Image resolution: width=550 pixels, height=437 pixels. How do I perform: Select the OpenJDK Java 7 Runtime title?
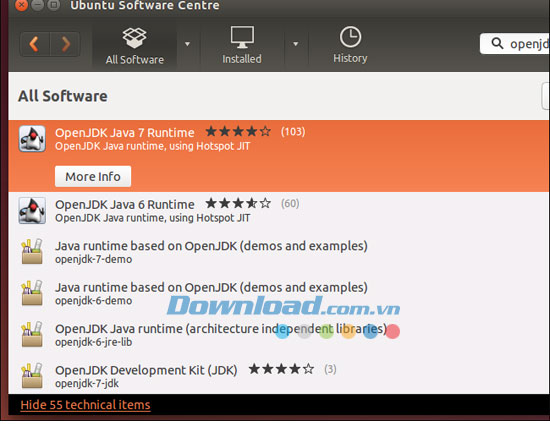[x=125, y=133]
